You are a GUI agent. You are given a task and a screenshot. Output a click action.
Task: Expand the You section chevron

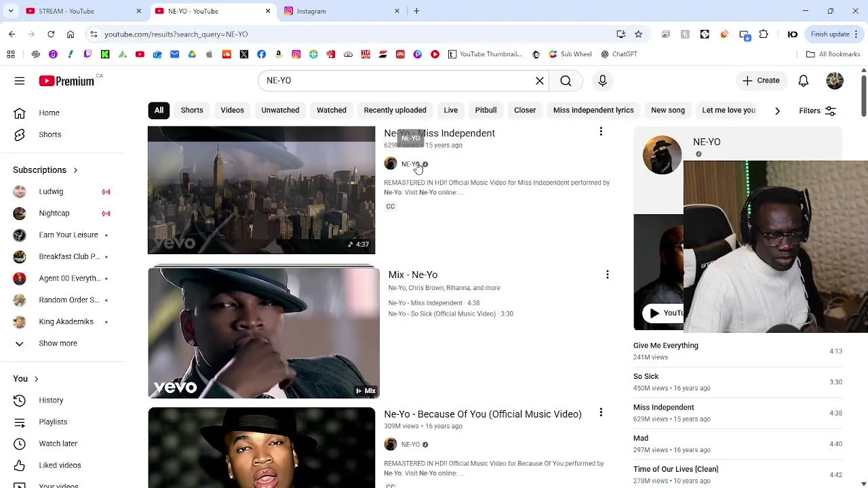(36, 379)
